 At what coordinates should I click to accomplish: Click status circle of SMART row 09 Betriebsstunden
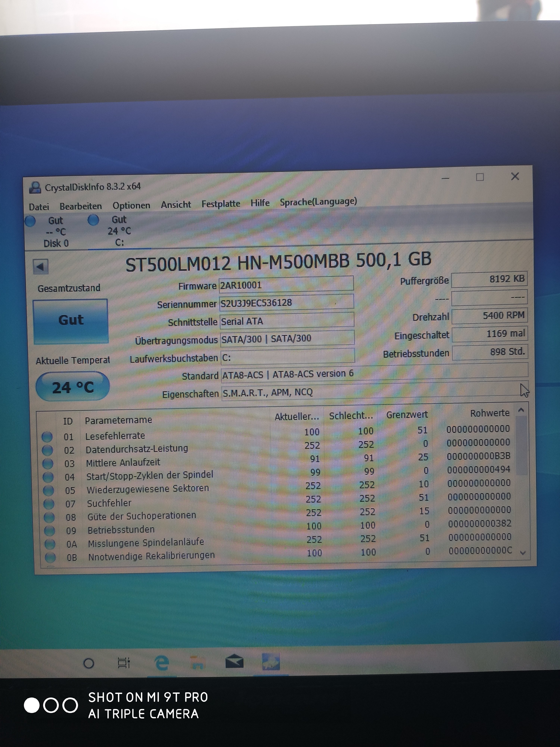(x=50, y=531)
